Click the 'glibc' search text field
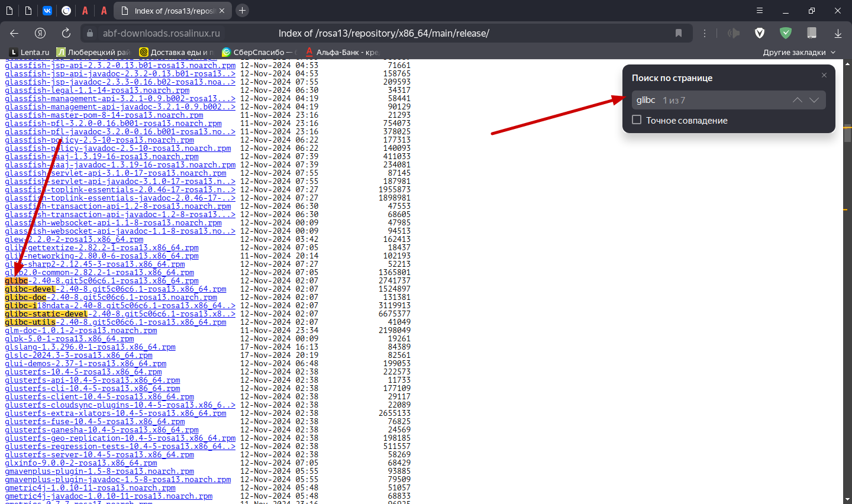This screenshot has width=852, height=504. click(710, 100)
